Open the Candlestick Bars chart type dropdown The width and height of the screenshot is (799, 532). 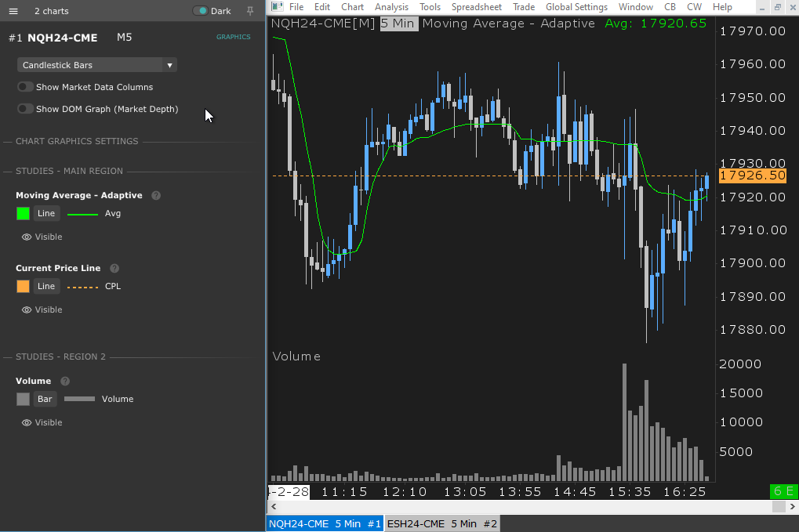coord(97,65)
